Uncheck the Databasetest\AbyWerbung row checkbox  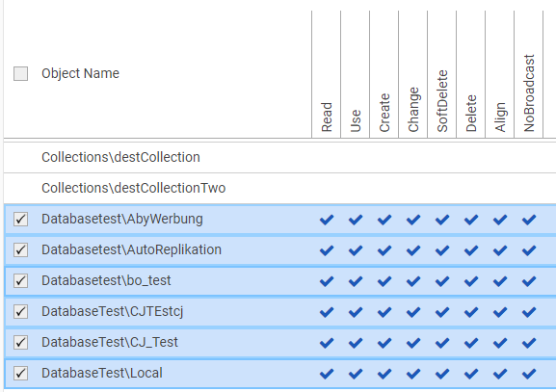(20, 219)
